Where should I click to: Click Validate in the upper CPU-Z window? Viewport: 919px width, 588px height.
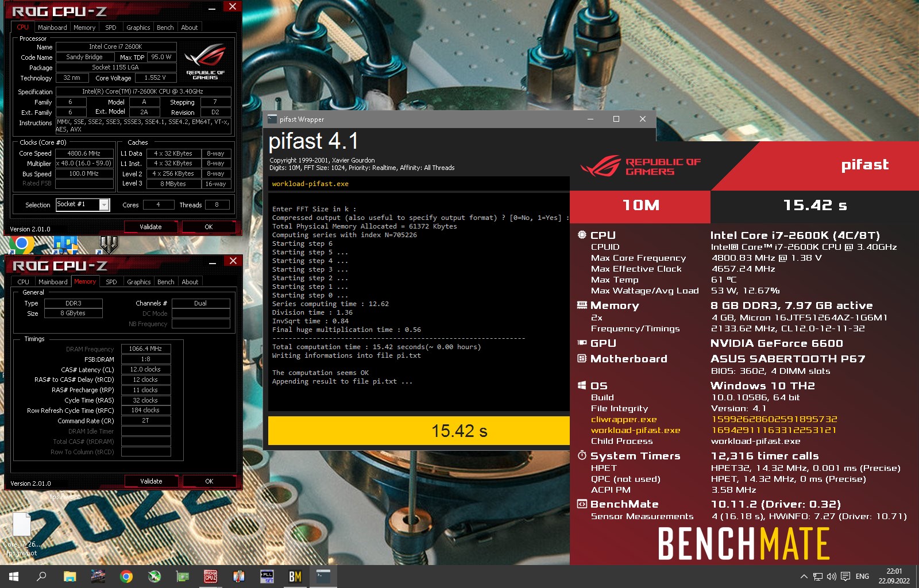click(150, 227)
